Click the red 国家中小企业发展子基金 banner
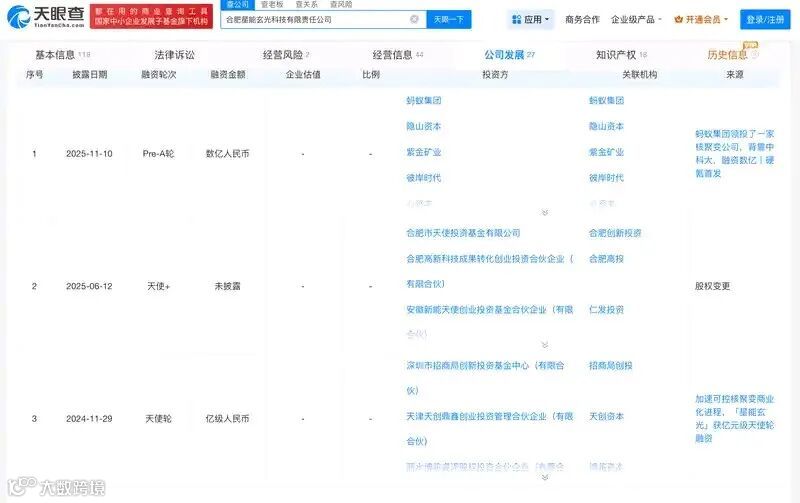 tap(151, 16)
